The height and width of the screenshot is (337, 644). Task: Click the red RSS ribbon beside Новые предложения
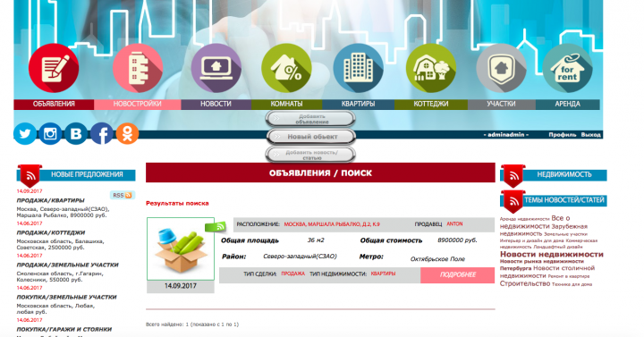pos(30,176)
